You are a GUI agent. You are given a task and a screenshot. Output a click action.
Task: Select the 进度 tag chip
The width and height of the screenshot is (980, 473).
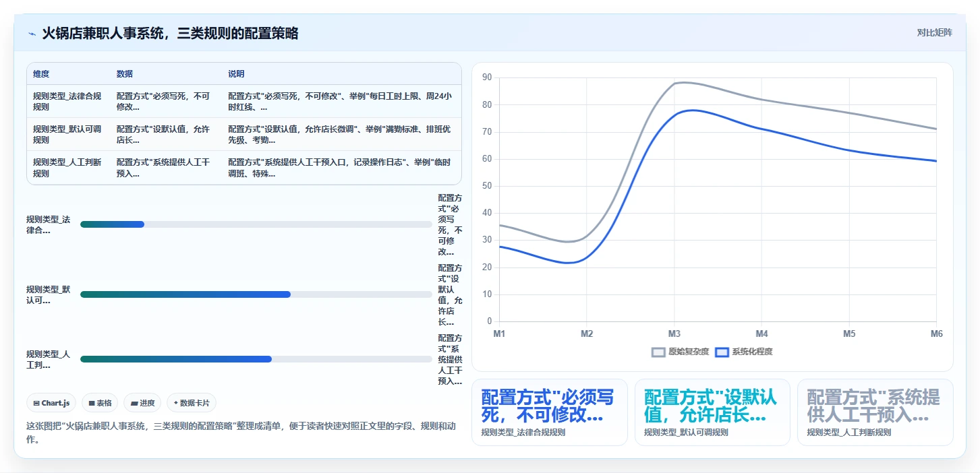[142, 403]
